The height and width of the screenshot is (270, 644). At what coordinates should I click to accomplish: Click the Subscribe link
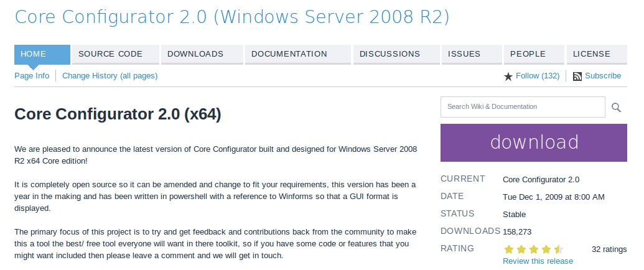click(x=603, y=76)
